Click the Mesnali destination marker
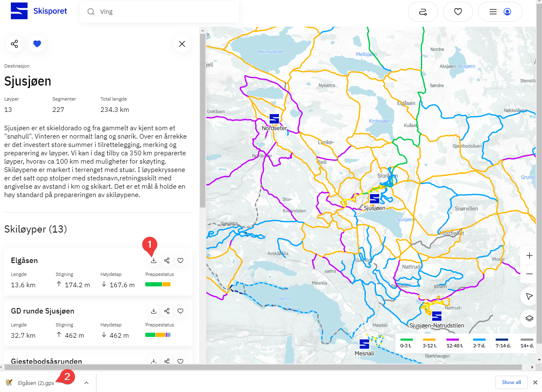 [x=365, y=344]
